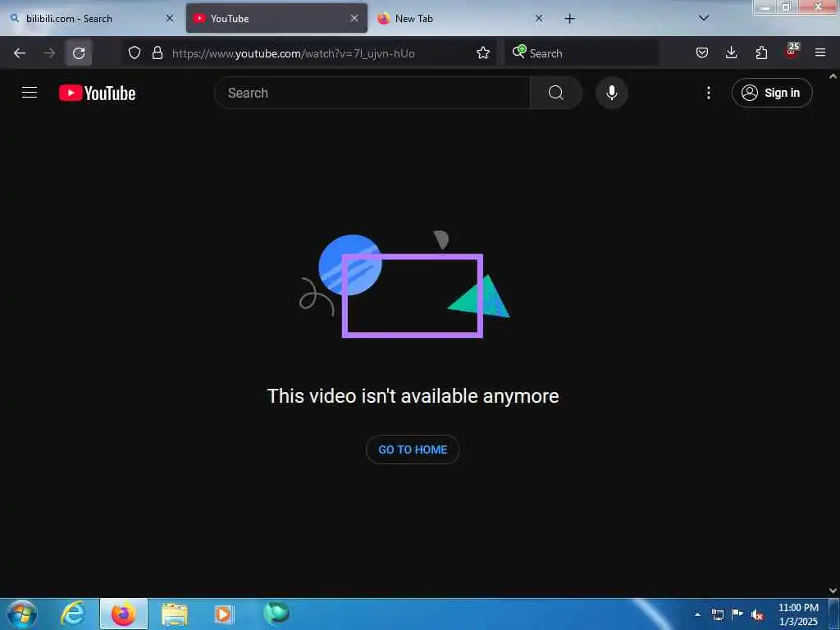Click GO TO HOME button
The width and height of the screenshot is (840, 630).
(x=413, y=450)
